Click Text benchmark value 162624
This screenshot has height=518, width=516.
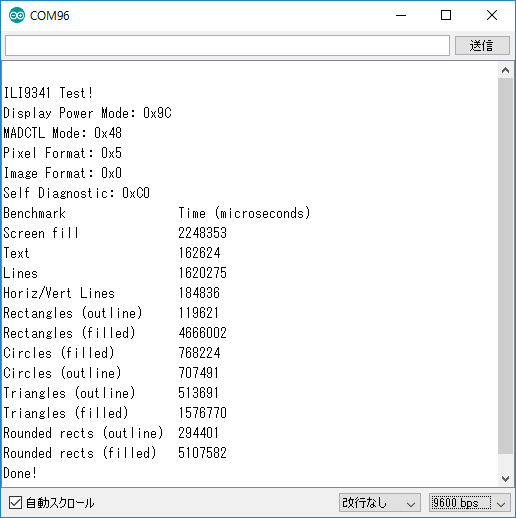click(x=199, y=253)
